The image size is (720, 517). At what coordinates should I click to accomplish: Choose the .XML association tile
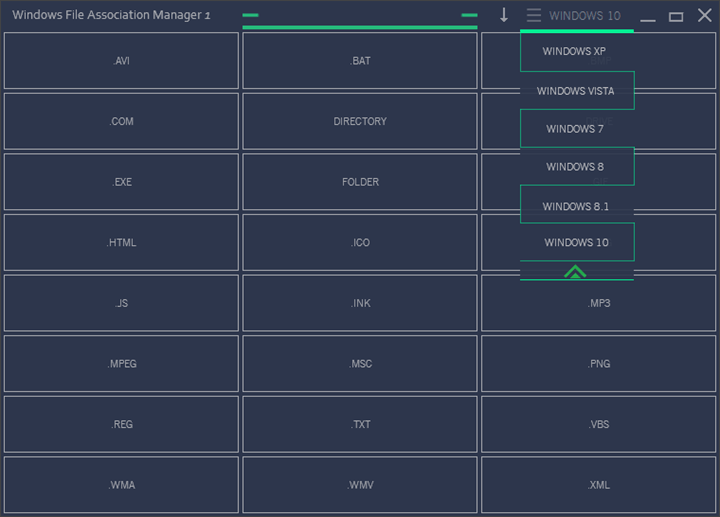[x=598, y=485]
